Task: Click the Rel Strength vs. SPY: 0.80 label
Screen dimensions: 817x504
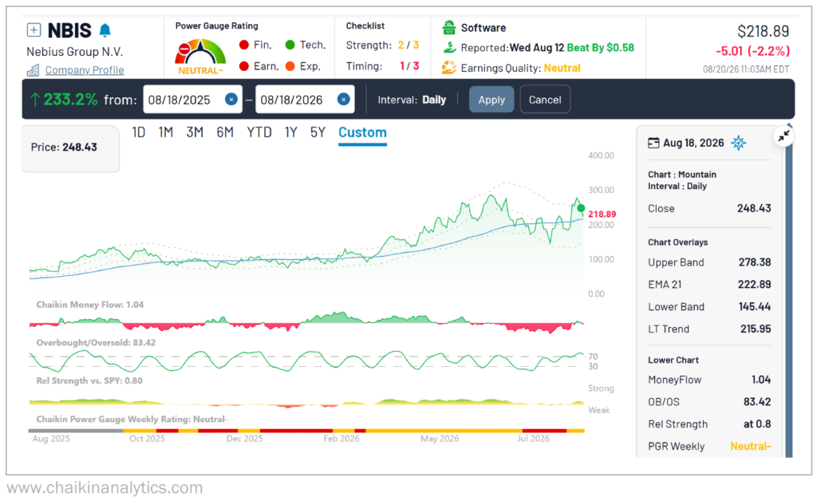Action: pos(89,380)
